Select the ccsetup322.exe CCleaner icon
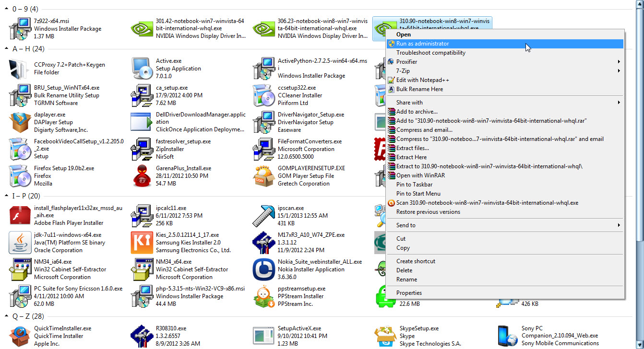 [263, 95]
